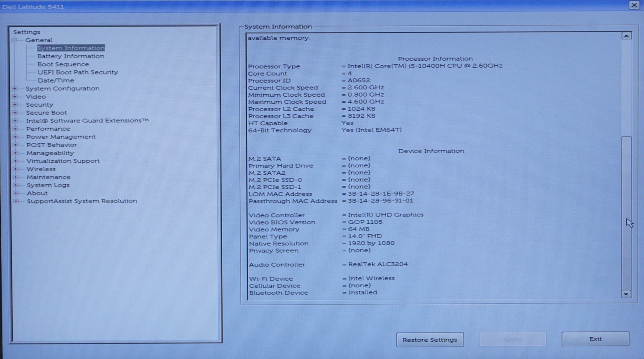Select About category label
Image resolution: width=644 pixels, height=359 pixels.
click(37, 193)
